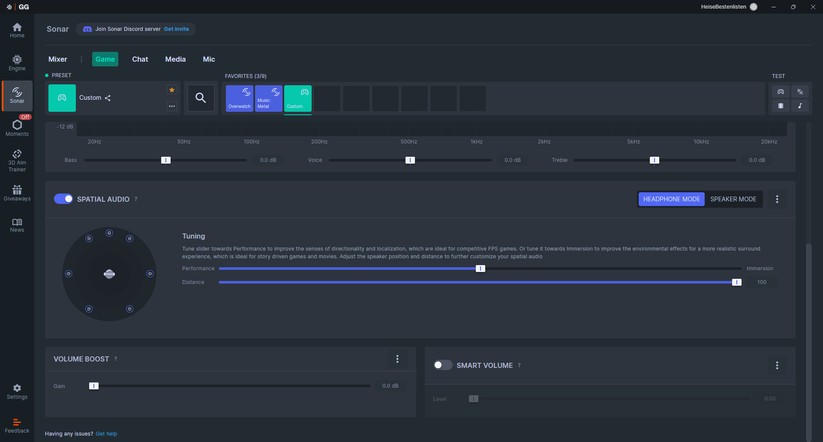Switch to the Chat tab

[140, 59]
